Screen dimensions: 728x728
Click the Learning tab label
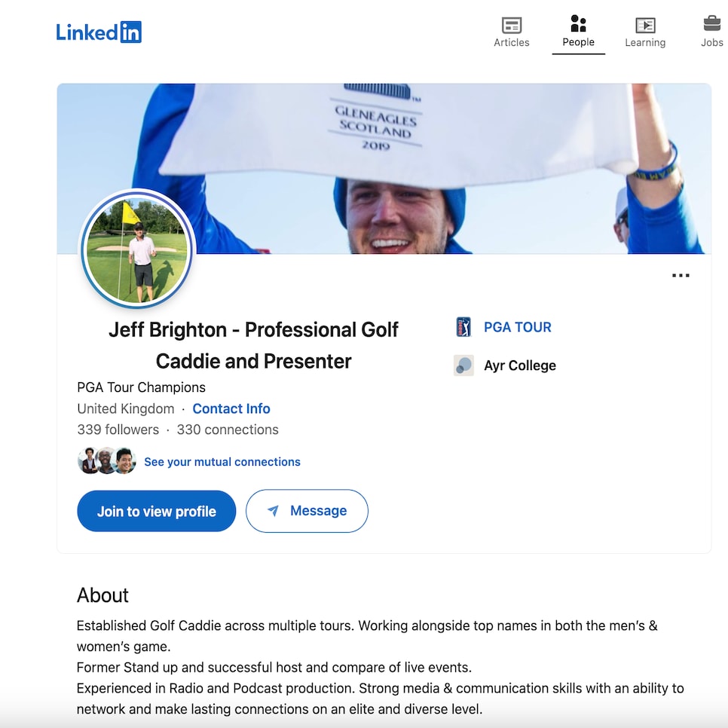(645, 42)
